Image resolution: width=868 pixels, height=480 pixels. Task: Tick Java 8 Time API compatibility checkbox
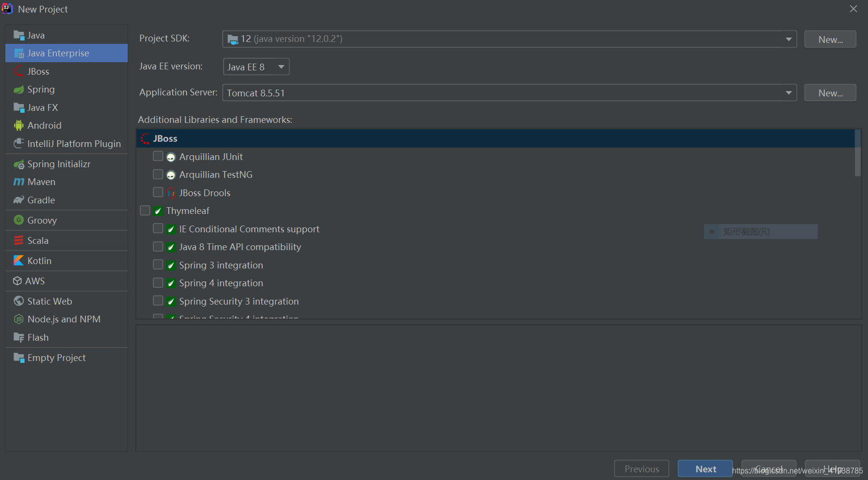[158, 247]
